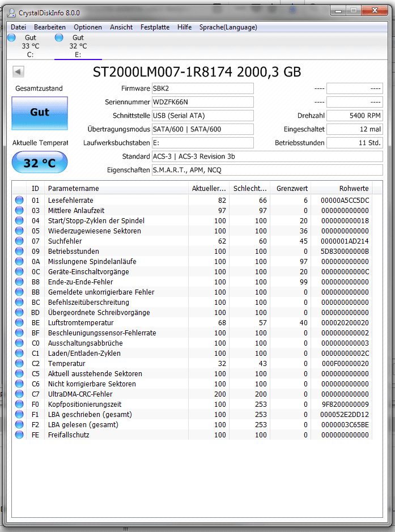The height and width of the screenshot is (532, 395).
Task: Click status icon of Kopfpositionierungszeit row
Action: (x=19, y=404)
